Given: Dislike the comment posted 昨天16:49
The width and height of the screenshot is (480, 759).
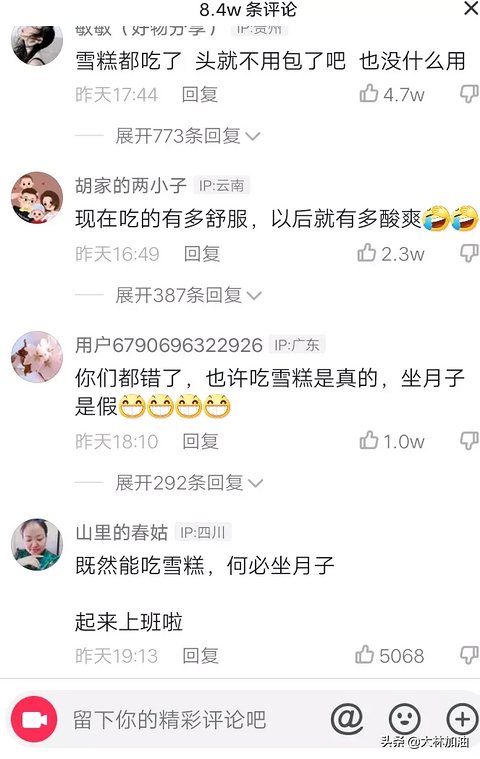Looking at the screenshot, I should point(469,253).
